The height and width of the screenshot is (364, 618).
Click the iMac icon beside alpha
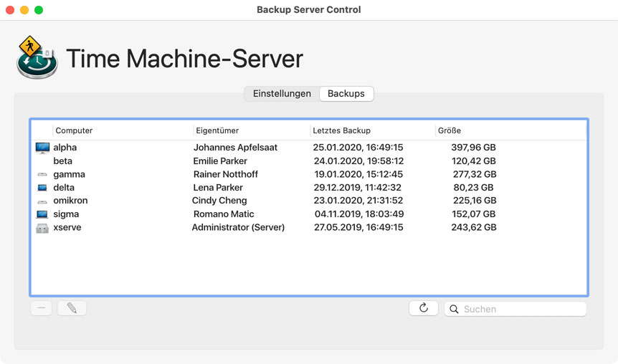click(x=42, y=148)
